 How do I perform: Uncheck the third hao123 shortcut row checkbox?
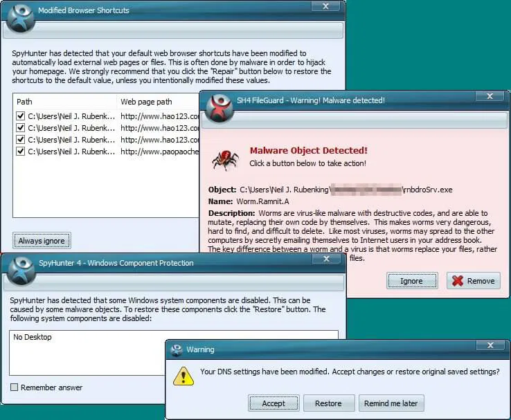(21, 139)
